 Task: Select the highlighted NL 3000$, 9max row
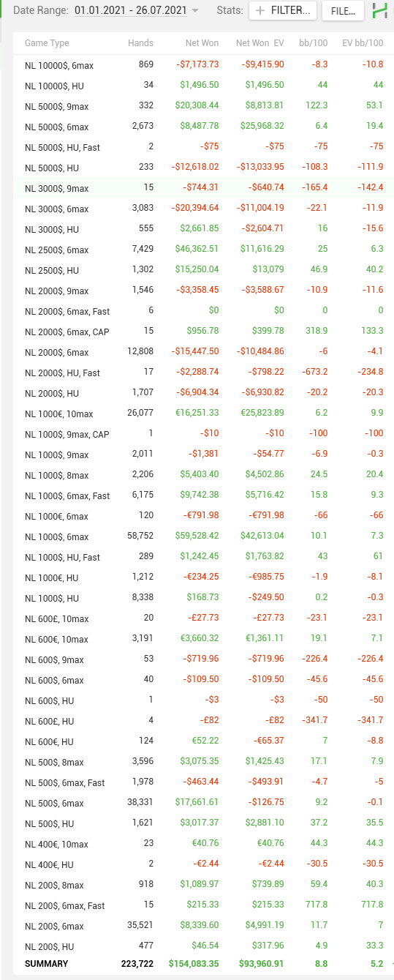(x=203, y=188)
